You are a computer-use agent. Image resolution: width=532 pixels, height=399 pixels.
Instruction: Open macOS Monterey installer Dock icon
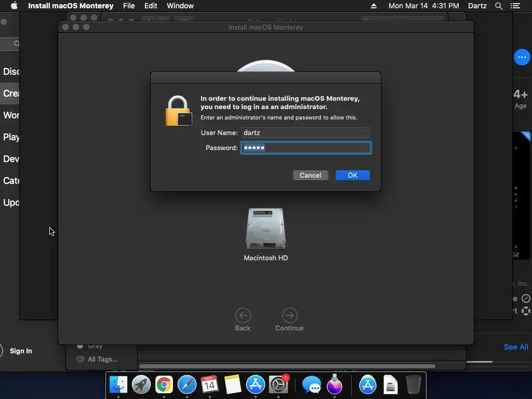pyautogui.click(x=334, y=385)
